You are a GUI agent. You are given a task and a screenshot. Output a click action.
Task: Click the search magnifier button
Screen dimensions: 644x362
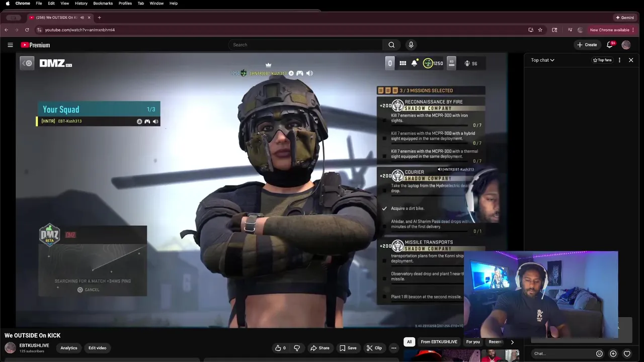391,45
